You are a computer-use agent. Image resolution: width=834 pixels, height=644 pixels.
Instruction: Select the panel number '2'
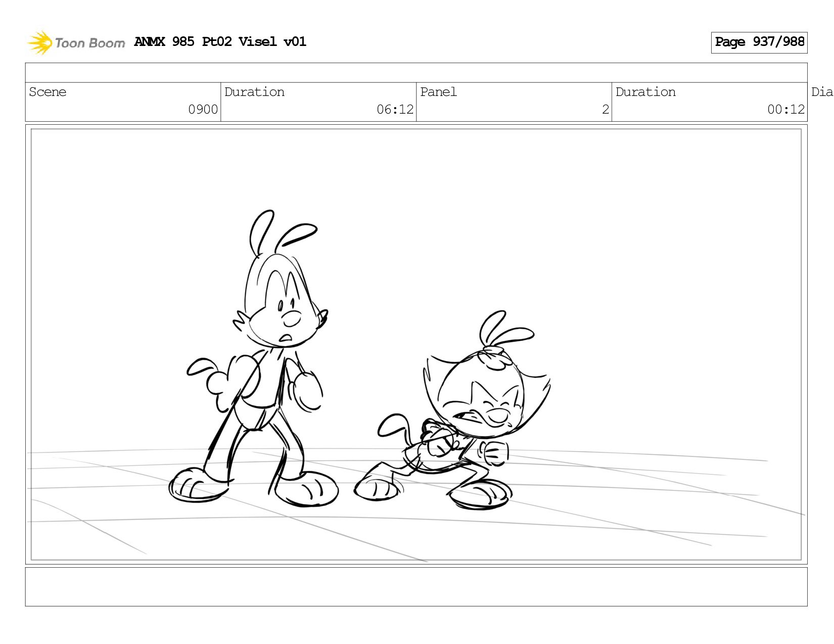606,110
